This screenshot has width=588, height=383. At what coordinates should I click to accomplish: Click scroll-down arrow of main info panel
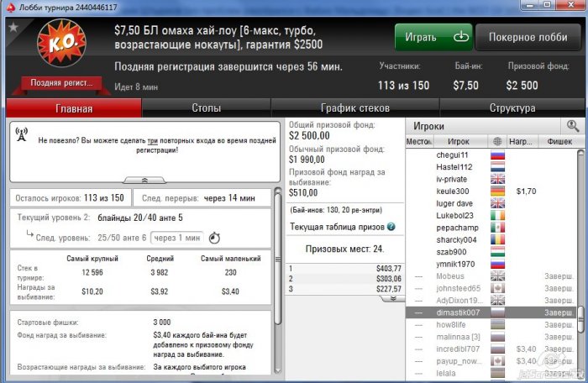click(x=278, y=370)
